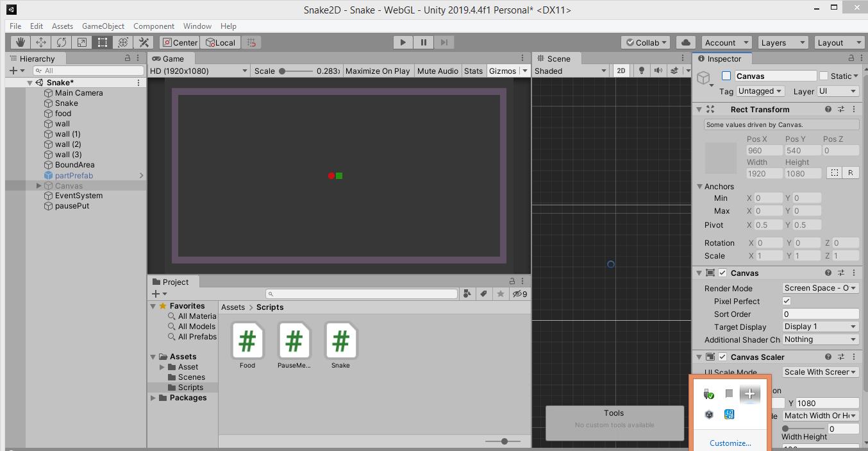The height and width of the screenshot is (451, 868).
Task: Toggle scene lighting with the lightbulb icon
Action: coord(641,71)
